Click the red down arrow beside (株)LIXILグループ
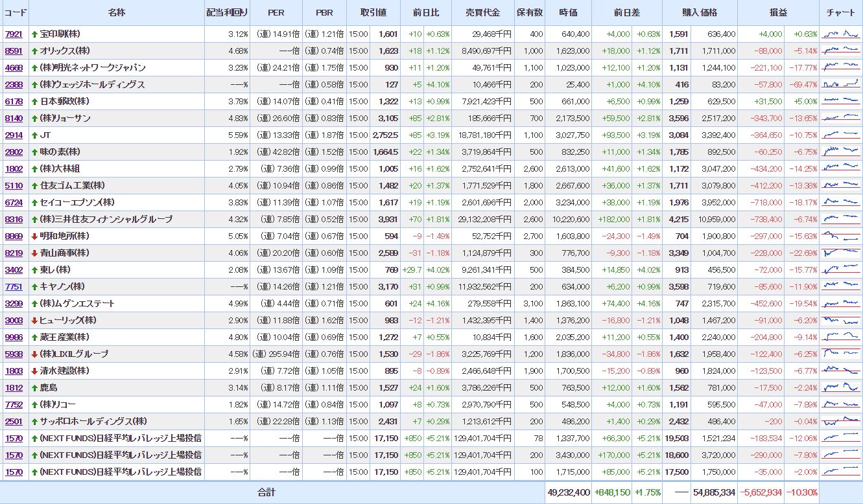The height and width of the screenshot is (504, 863). pyautogui.click(x=34, y=354)
